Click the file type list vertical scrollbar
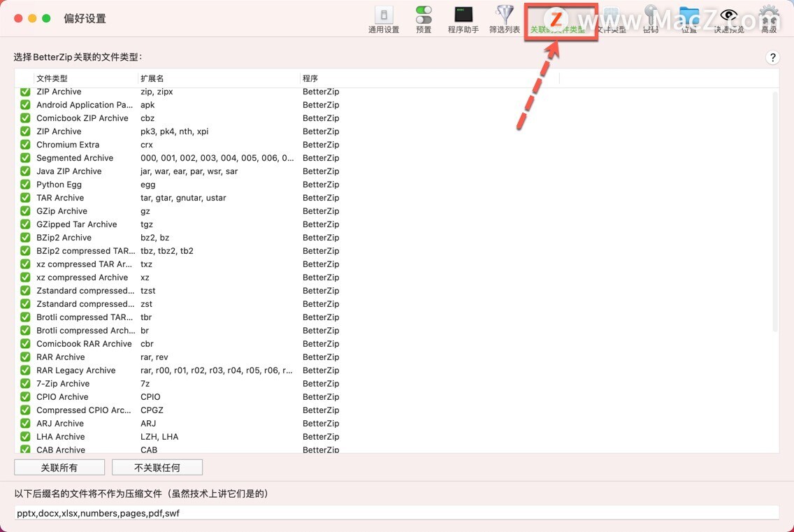 pyautogui.click(x=774, y=211)
